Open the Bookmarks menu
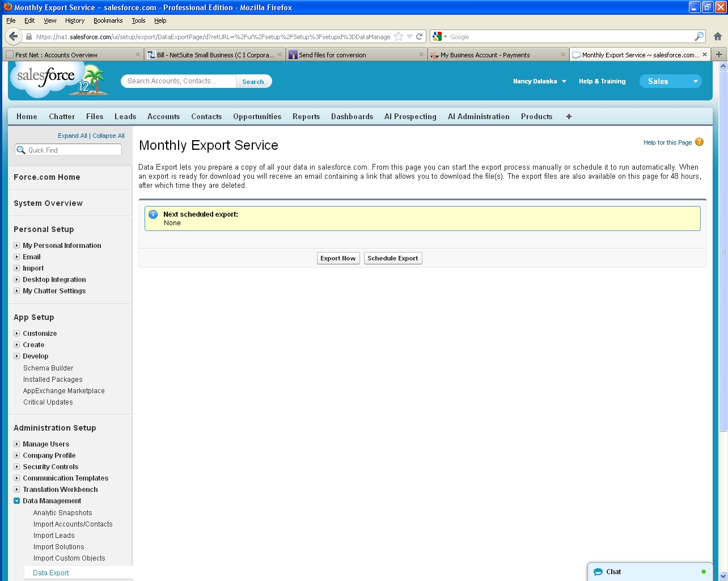This screenshot has width=728, height=581. click(108, 20)
